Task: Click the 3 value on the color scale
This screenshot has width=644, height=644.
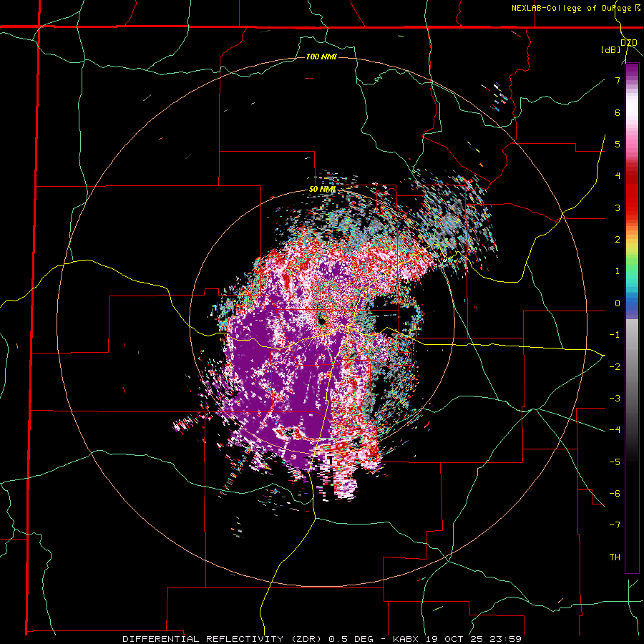Action: tap(618, 208)
